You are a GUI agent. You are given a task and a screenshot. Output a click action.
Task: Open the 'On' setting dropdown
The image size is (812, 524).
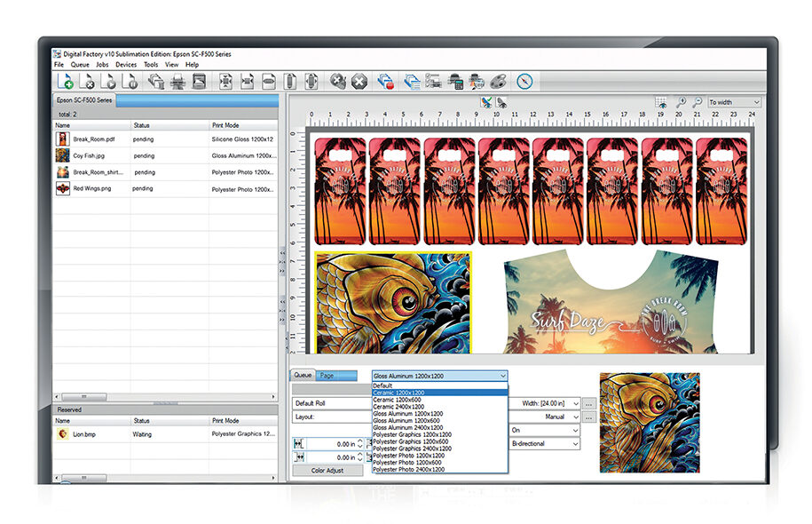click(x=544, y=430)
